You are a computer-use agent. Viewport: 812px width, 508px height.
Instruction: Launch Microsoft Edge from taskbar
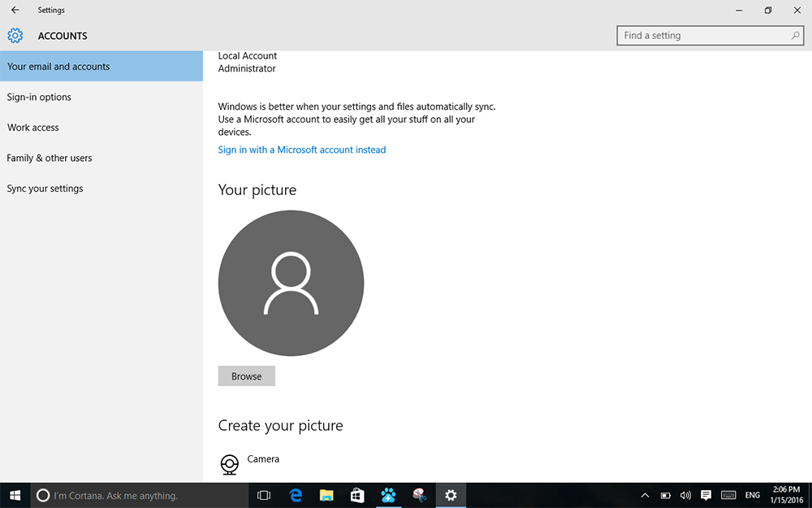(x=296, y=496)
